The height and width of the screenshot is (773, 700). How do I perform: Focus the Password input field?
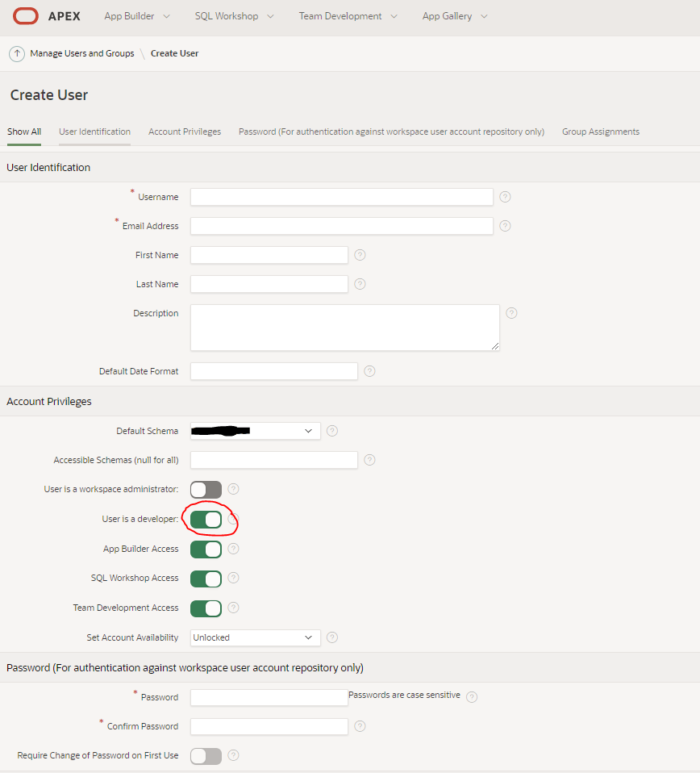point(269,697)
